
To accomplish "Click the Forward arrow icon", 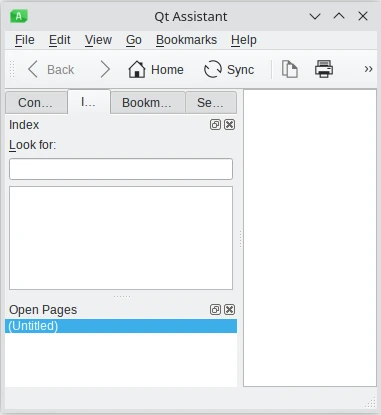I will (x=105, y=70).
